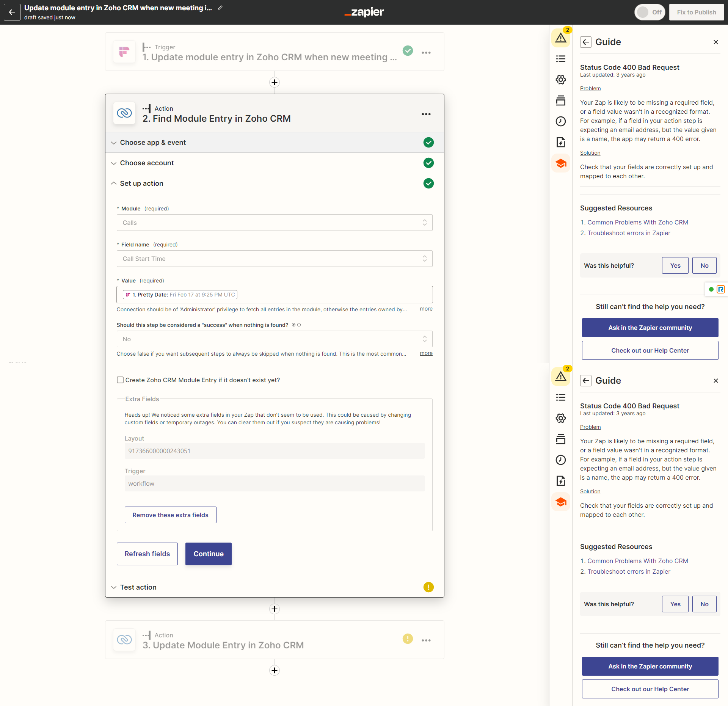
Task: Click upper Check out our Help Center
Action: coord(650,350)
